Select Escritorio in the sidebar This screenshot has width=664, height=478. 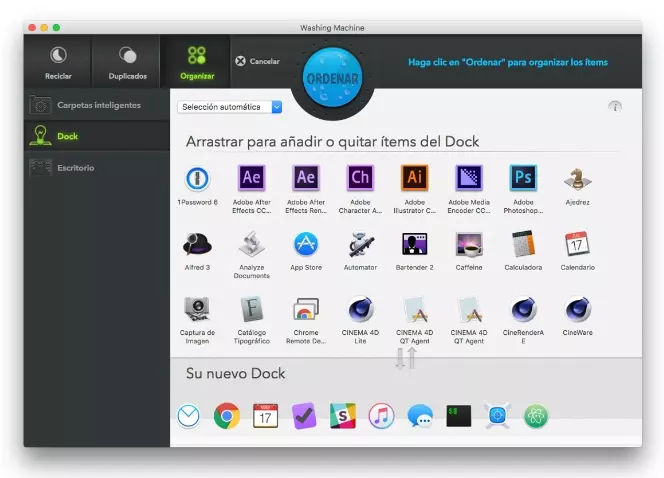(97, 168)
